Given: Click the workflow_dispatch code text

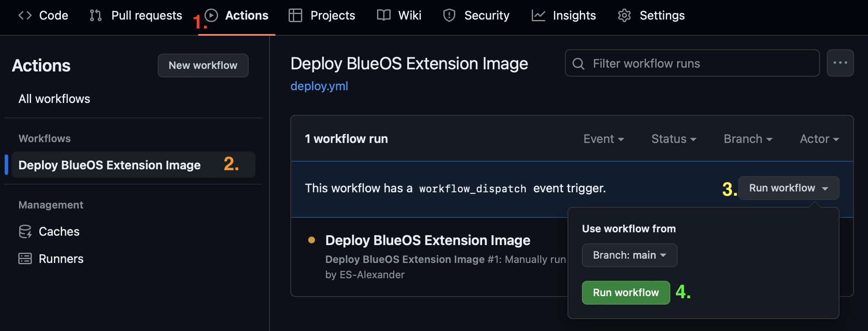Looking at the screenshot, I should pos(473,188).
